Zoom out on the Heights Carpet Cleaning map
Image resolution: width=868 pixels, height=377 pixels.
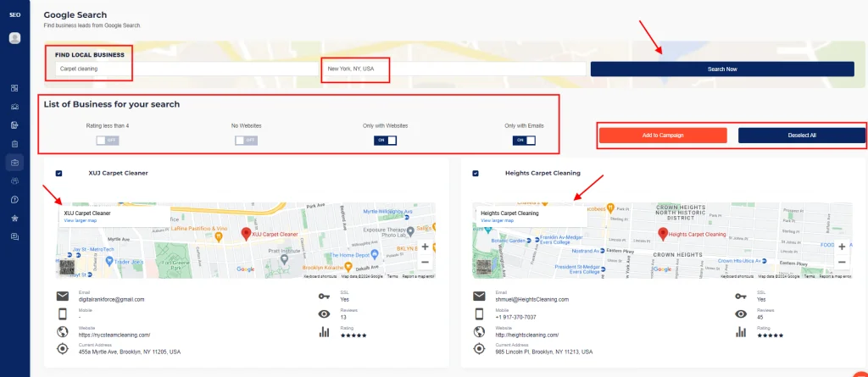[x=841, y=262]
